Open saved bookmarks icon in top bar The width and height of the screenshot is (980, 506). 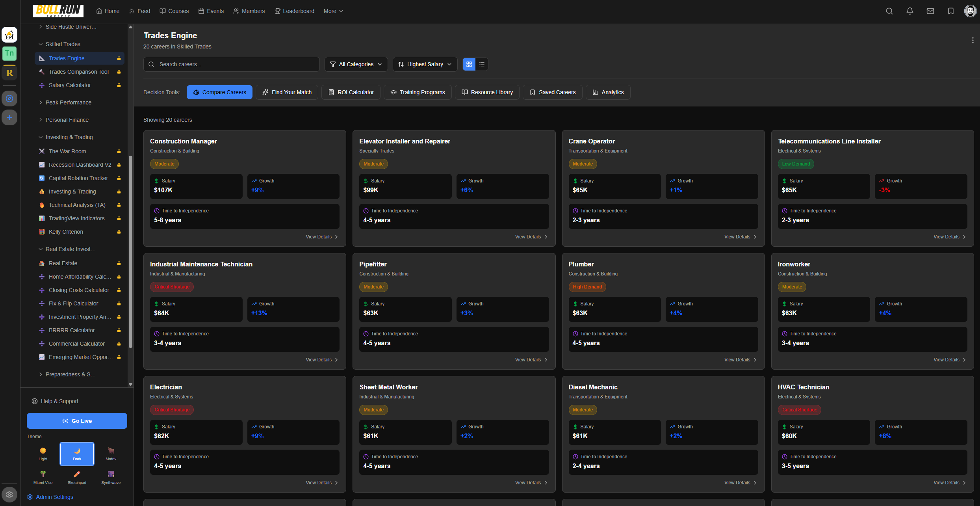pyautogui.click(x=951, y=11)
